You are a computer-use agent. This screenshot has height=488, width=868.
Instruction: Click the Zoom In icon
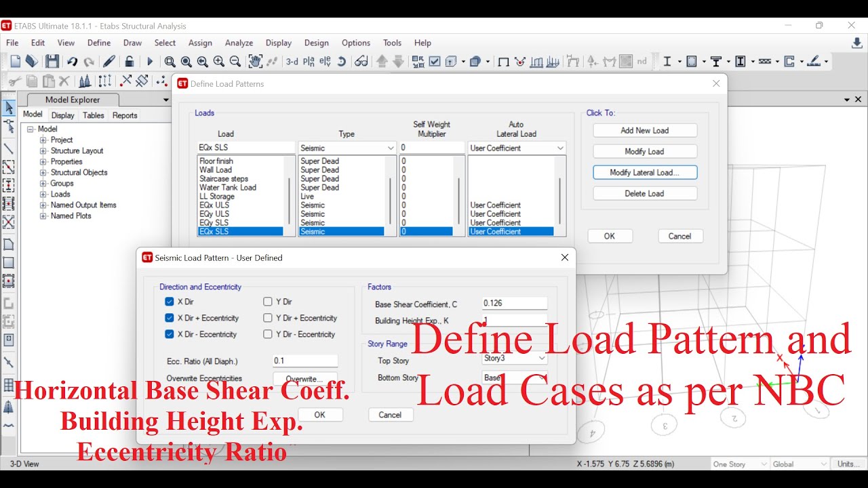[x=218, y=62]
